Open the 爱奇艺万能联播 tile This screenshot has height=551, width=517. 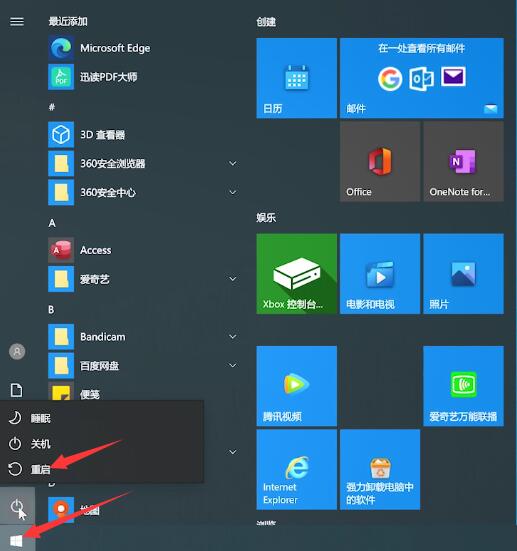pyautogui.click(x=463, y=386)
